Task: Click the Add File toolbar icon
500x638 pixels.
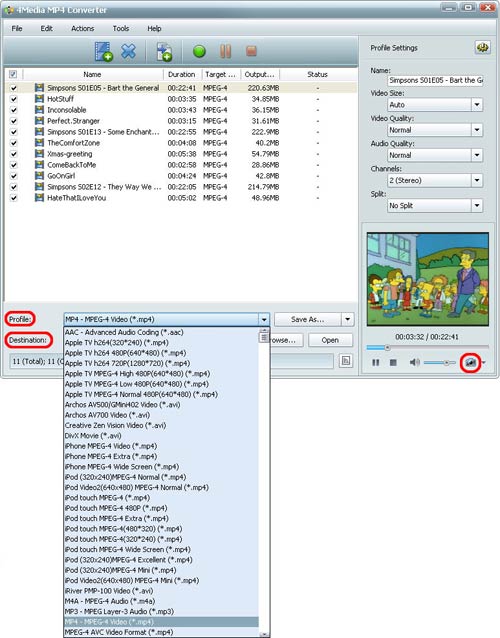Action: coord(103,52)
